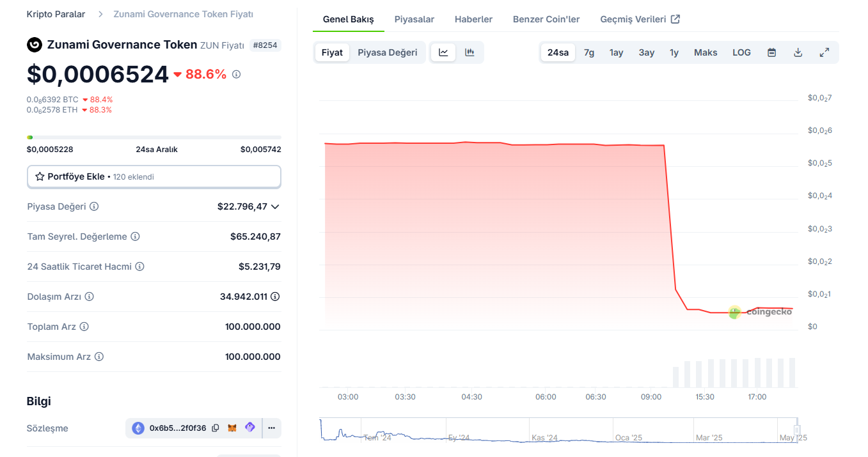Image resolution: width=868 pixels, height=457 pixels.
Task: Go to Kripto Paralar breadcrumb link
Action: (56, 14)
